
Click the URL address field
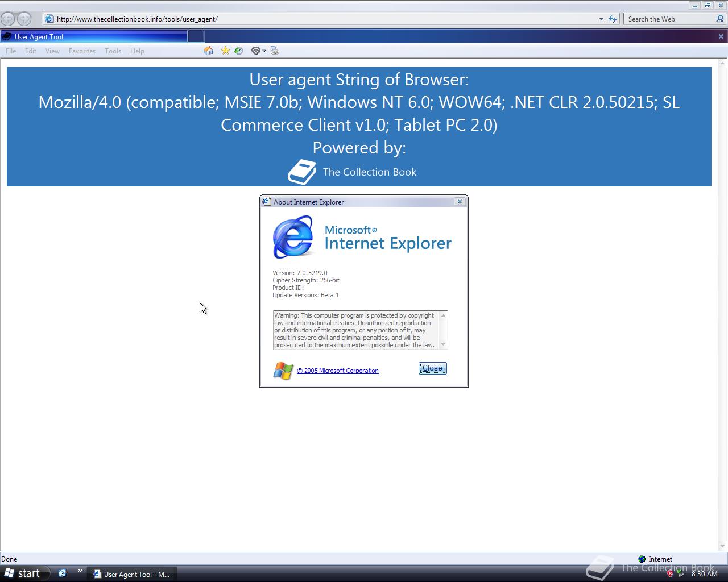[325, 19]
